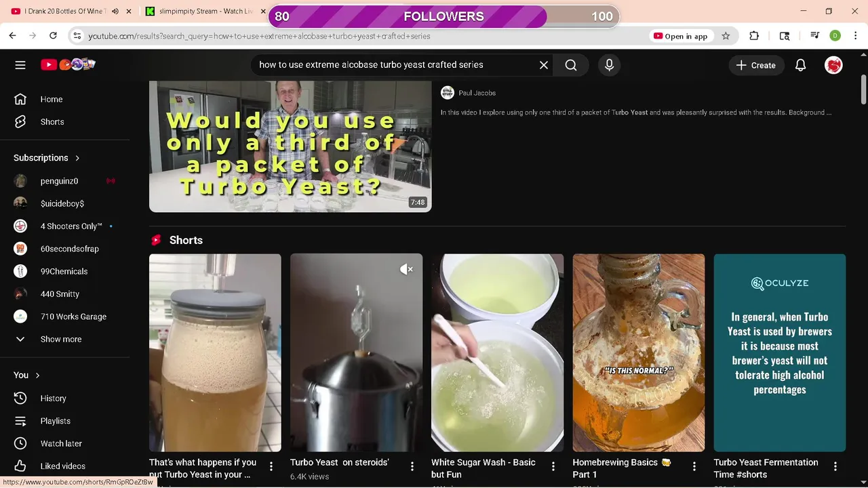
Task: Open options for 'Turbo Yeast on steroids' short
Action: pyautogui.click(x=412, y=466)
